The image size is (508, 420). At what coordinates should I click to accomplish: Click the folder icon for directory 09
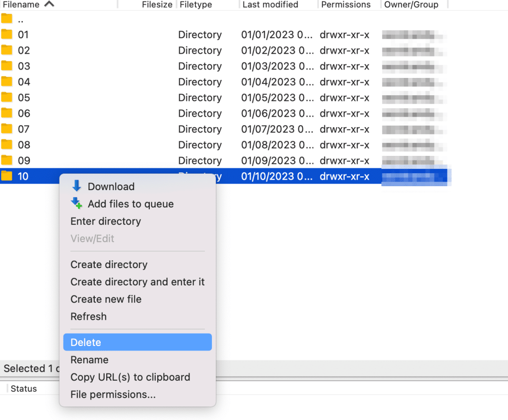point(7,160)
